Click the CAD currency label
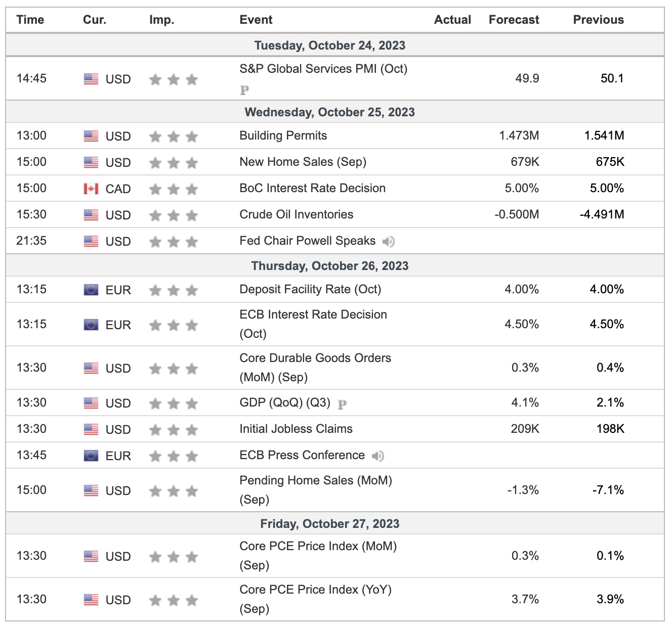 (118, 189)
